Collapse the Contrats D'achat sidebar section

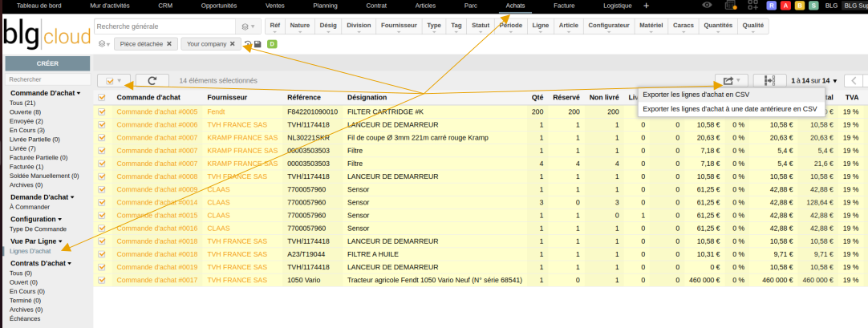(x=41, y=263)
